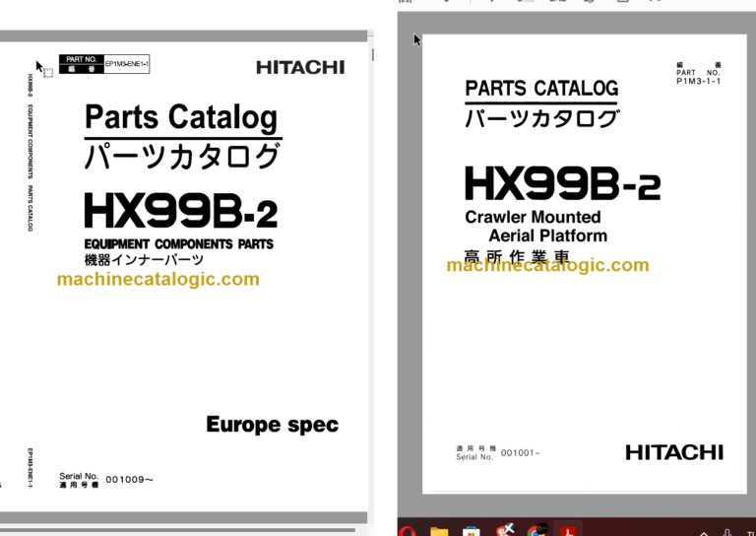Click the 'Europe spec' text
Screen dimensions: 756x536
point(273,425)
